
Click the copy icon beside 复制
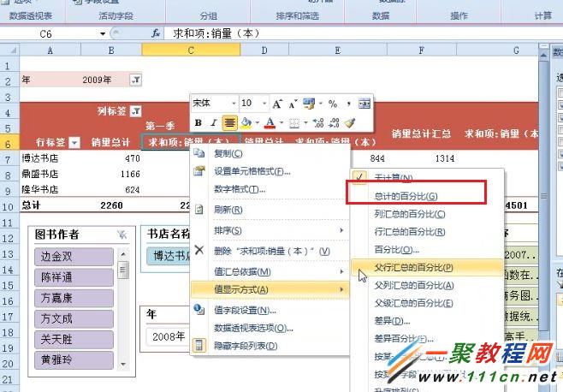(199, 153)
